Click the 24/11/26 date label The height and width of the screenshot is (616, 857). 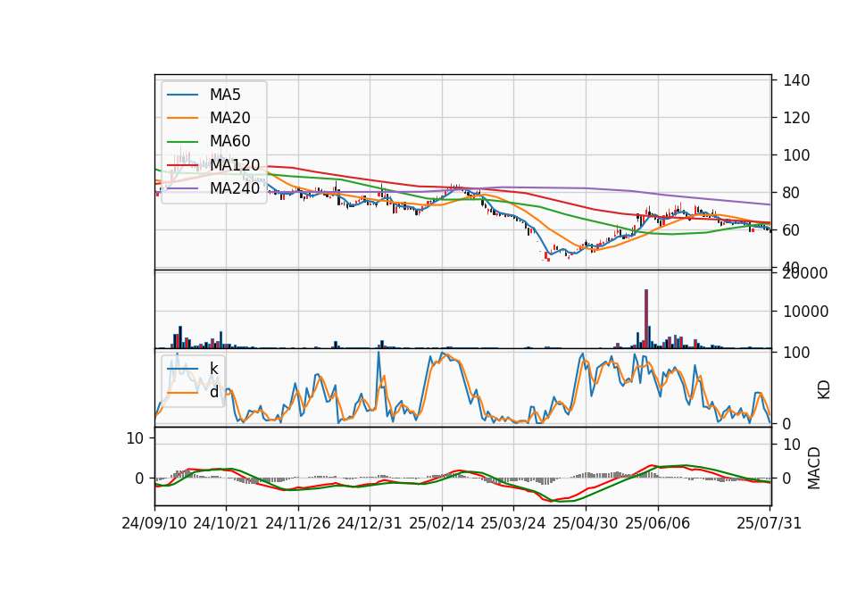(298, 523)
